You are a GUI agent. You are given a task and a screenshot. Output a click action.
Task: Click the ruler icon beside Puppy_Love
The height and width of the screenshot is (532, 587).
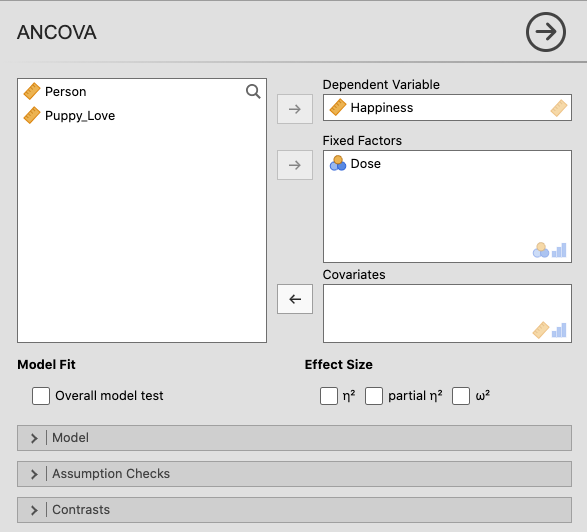pyautogui.click(x=32, y=115)
